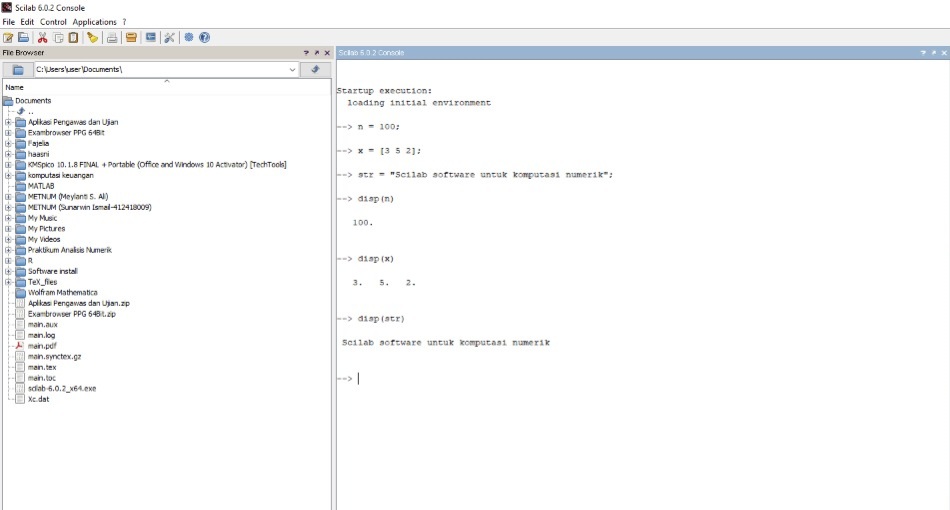The image size is (950, 510).
Task: Click the Scilab logo in title bar
Action: click(x=7, y=7)
